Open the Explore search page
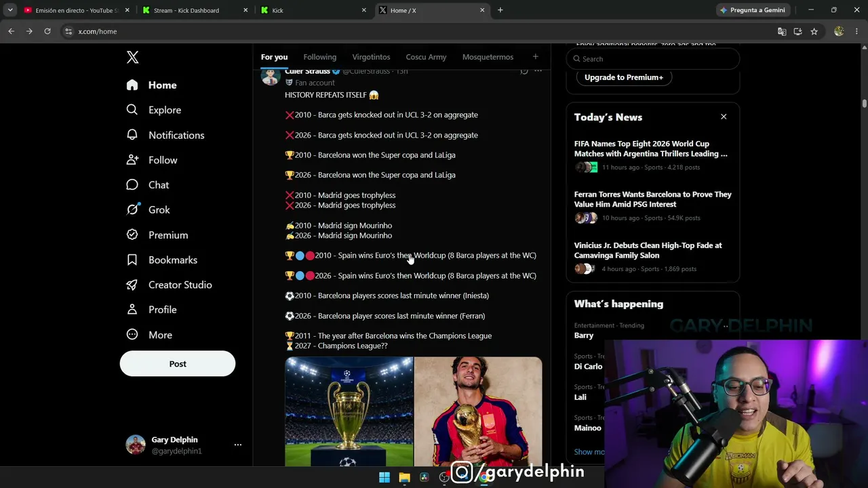 click(x=154, y=110)
